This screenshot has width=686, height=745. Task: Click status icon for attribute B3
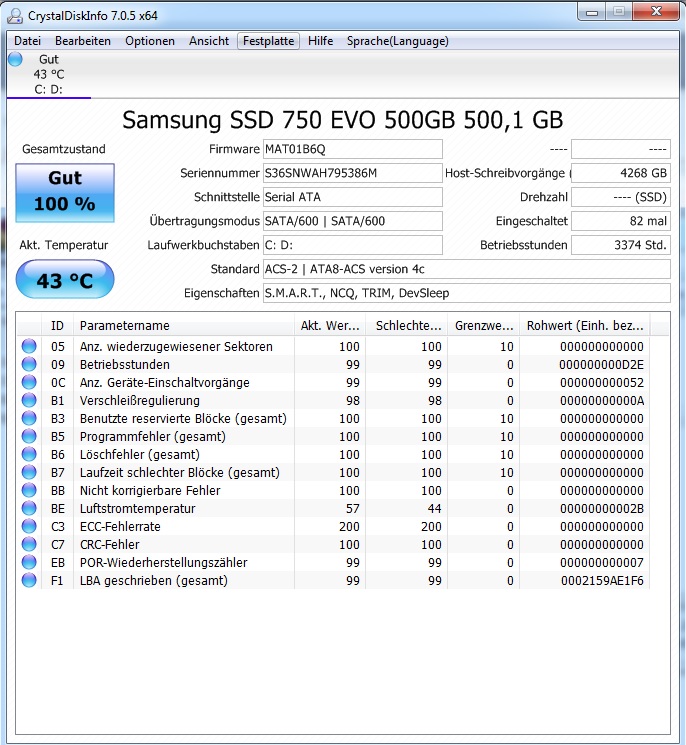(29, 419)
